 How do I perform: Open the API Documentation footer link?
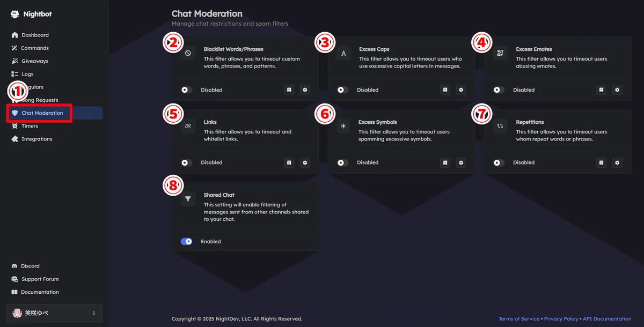click(x=607, y=318)
